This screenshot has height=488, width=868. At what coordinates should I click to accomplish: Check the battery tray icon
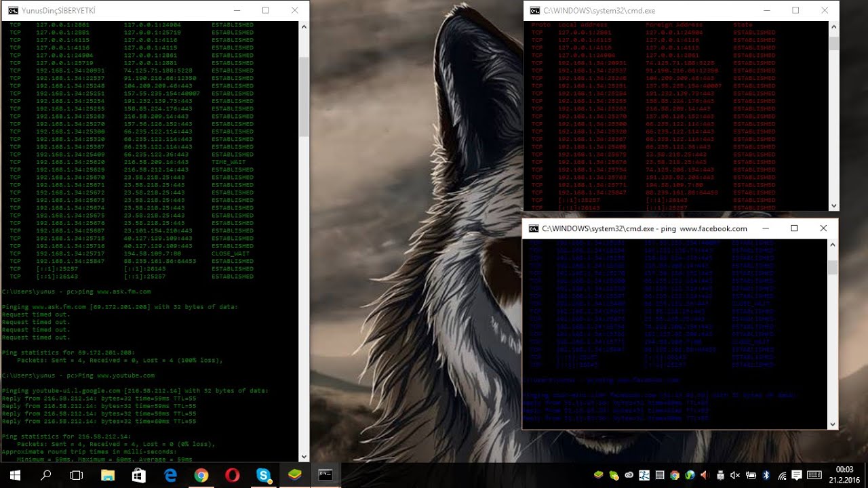coord(751,476)
